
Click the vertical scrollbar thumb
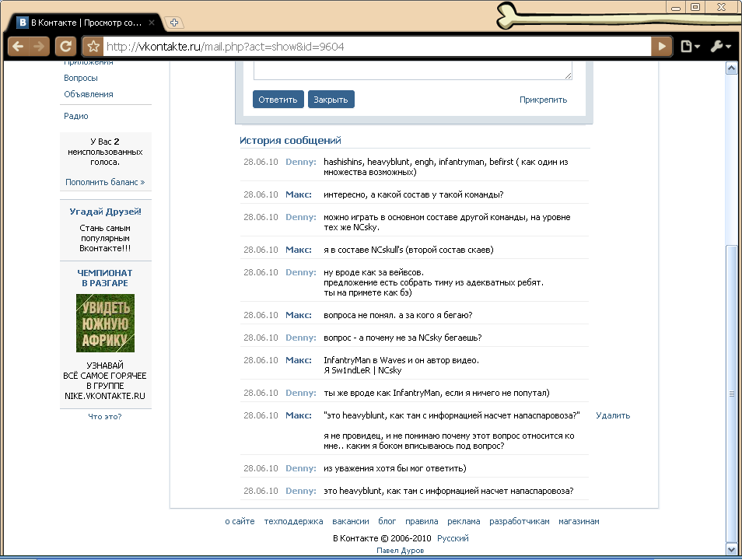coord(731,393)
